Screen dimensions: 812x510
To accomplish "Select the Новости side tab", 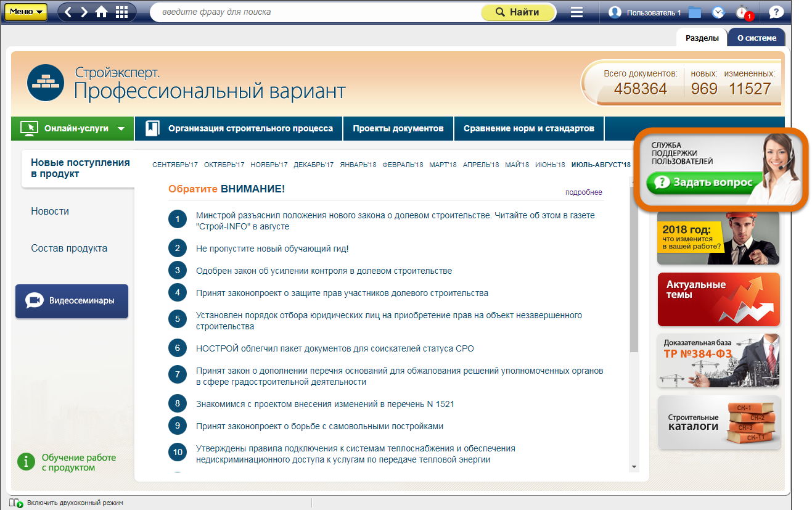I will point(50,211).
